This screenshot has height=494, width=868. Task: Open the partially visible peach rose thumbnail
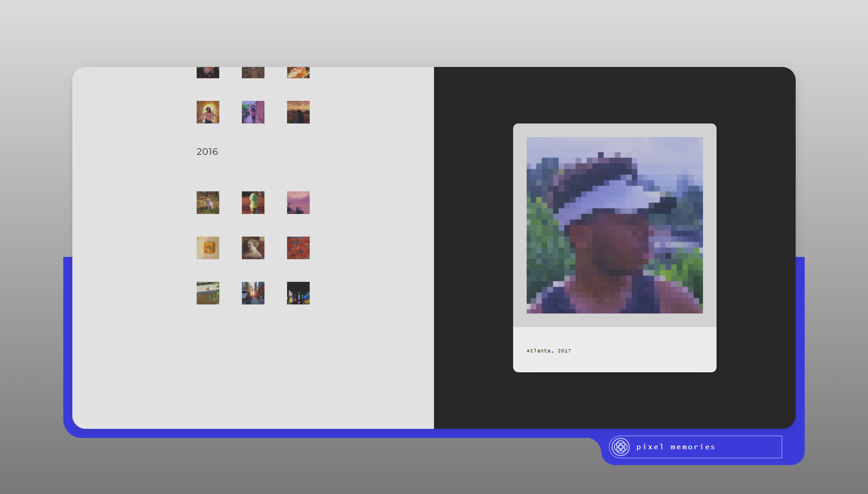click(298, 73)
